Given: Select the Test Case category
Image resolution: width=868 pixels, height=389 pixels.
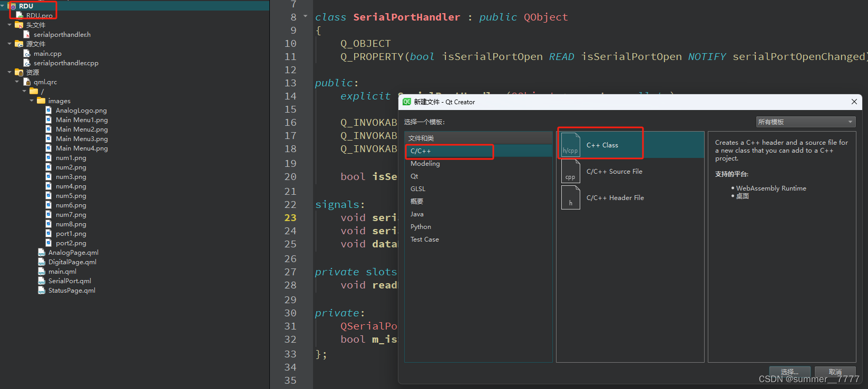Looking at the screenshot, I should click(479, 240).
